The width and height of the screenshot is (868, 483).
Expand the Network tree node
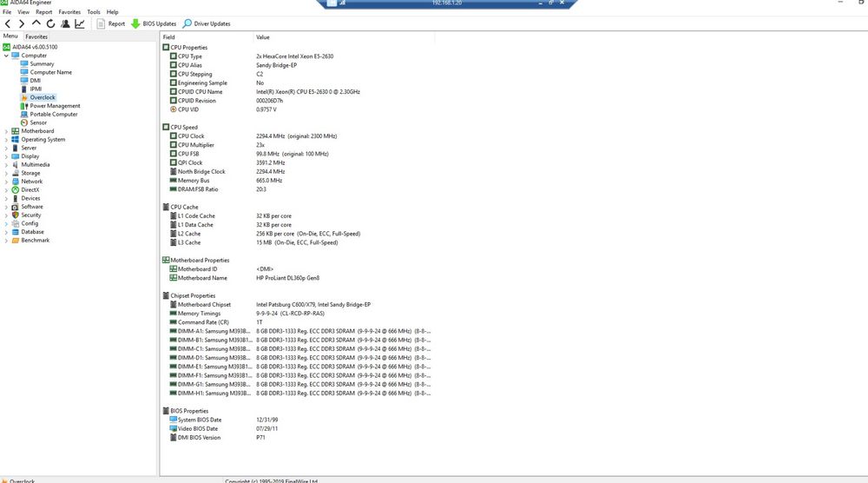[6, 182]
